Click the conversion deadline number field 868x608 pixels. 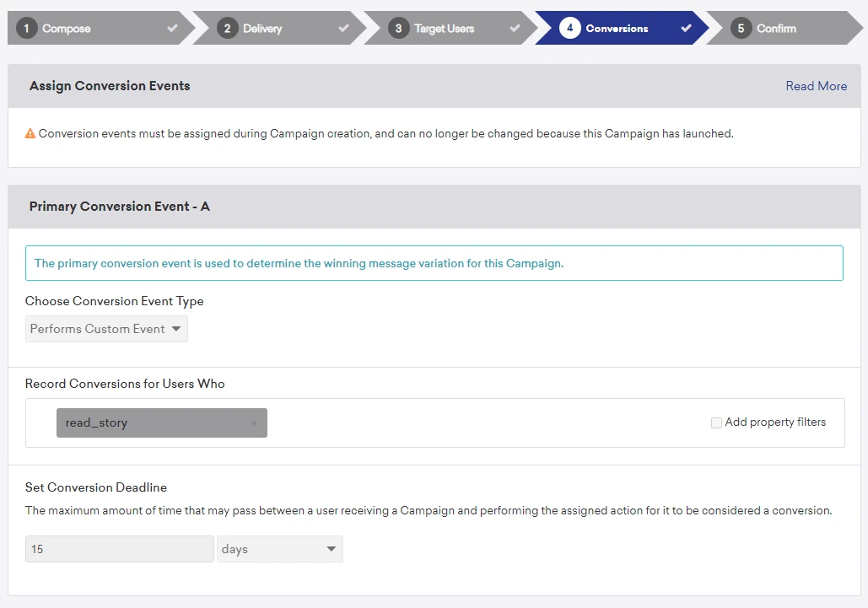tap(119, 549)
